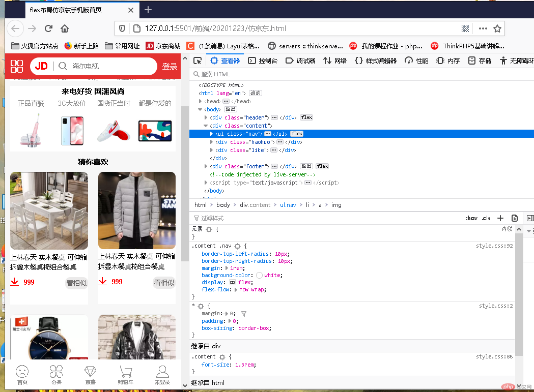Viewport: 534px width, 392px height.
Task: Toggle the .cls class panel
Action: (x=486, y=218)
